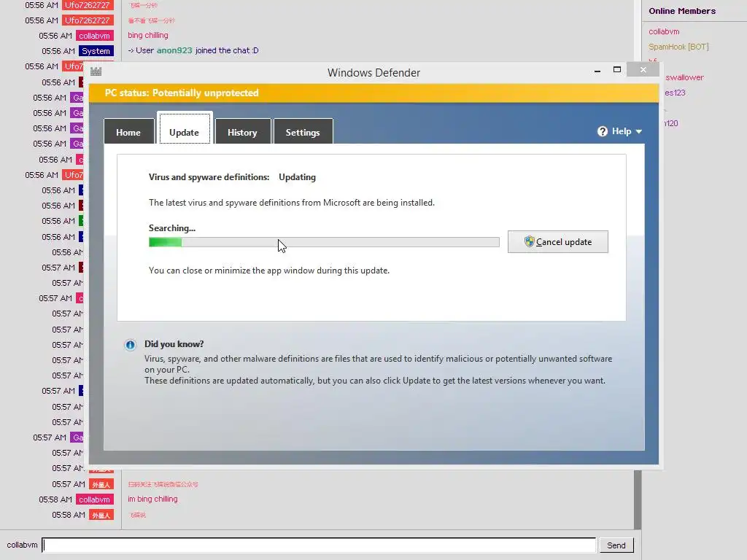Image resolution: width=747 pixels, height=560 pixels.
Task: Click the 'bing chilling' chat message
Action: 147,35
